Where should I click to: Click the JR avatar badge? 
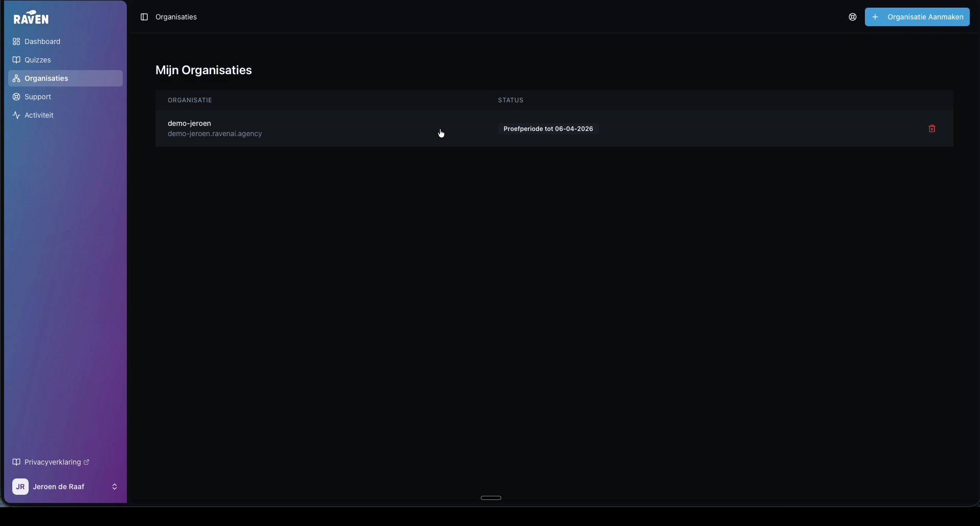coord(20,487)
